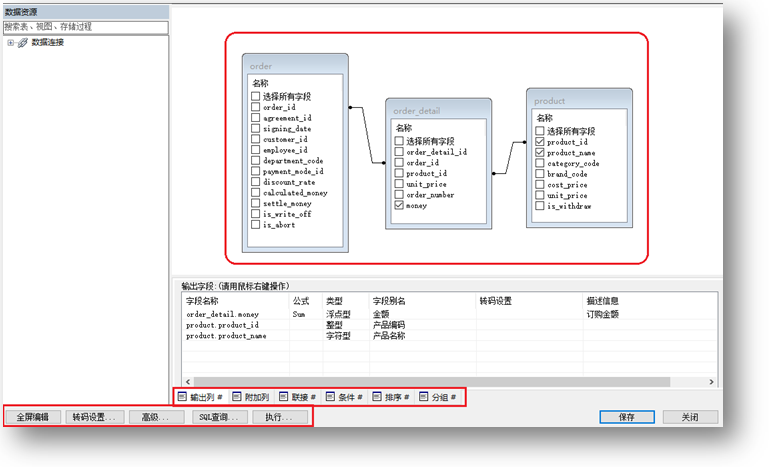Viewport: 769px width, 467px height.
Task: Uncheck the money field in order_detail
Action: pyautogui.click(x=400, y=206)
